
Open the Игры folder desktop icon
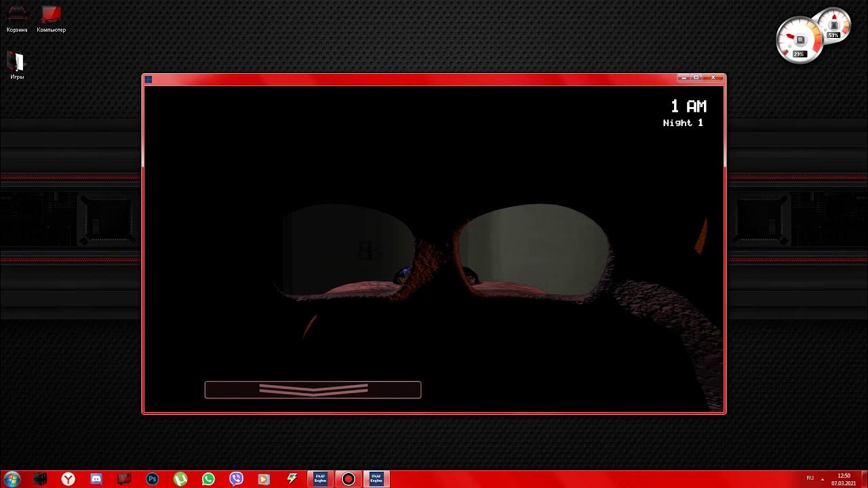pyautogui.click(x=17, y=66)
